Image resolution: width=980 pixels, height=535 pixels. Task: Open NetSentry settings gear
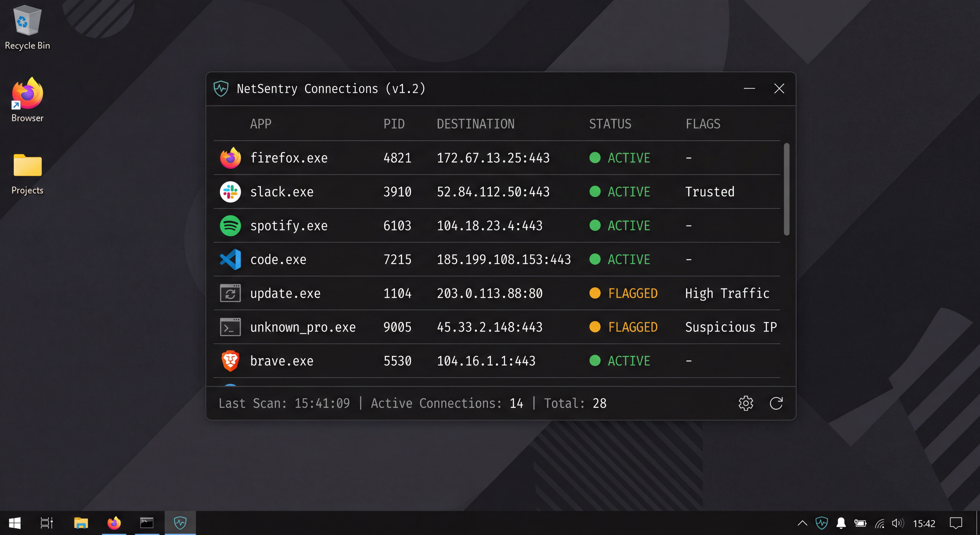click(x=746, y=403)
